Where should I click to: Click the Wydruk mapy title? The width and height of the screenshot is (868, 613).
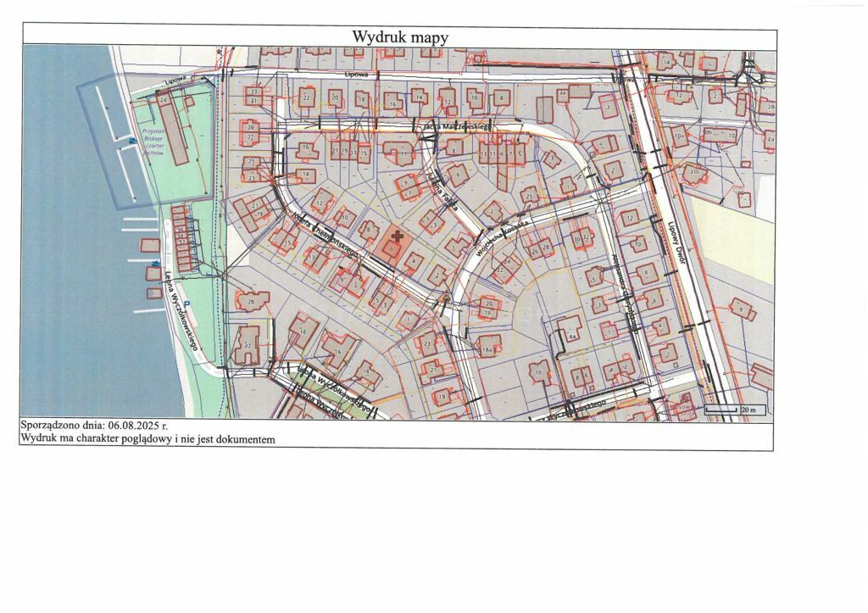point(399,37)
